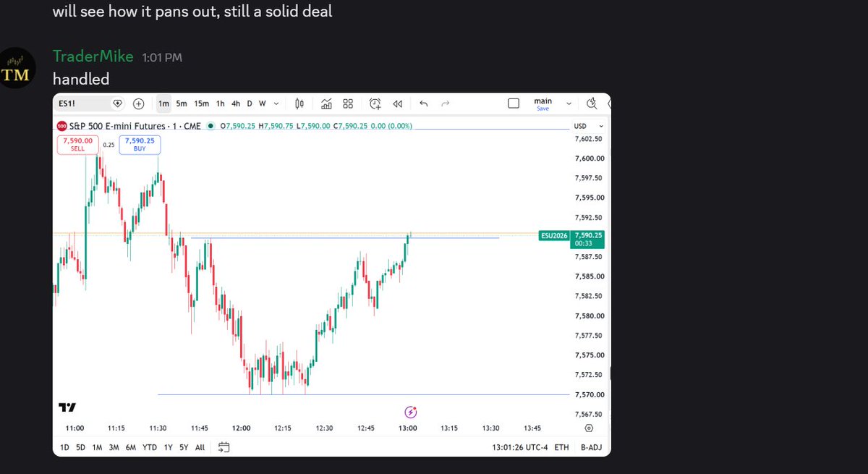Set date range to YTD
868x474 pixels.
click(x=150, y=447)
